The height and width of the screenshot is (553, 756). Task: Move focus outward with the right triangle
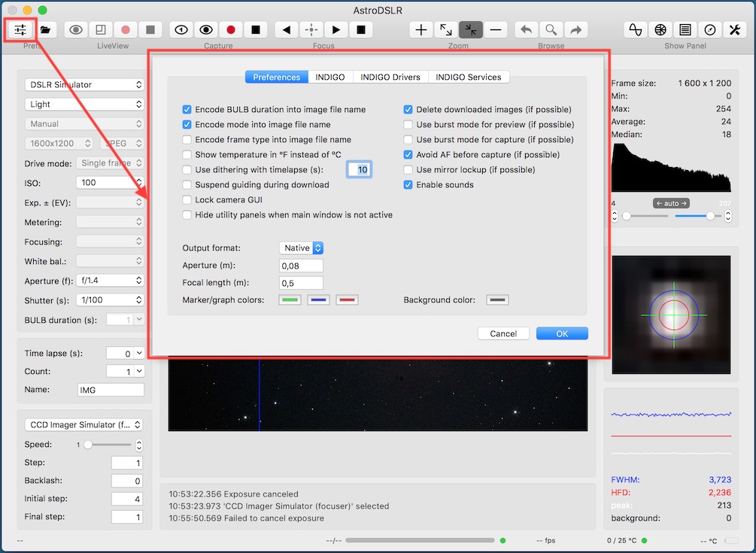coord(336,30)
